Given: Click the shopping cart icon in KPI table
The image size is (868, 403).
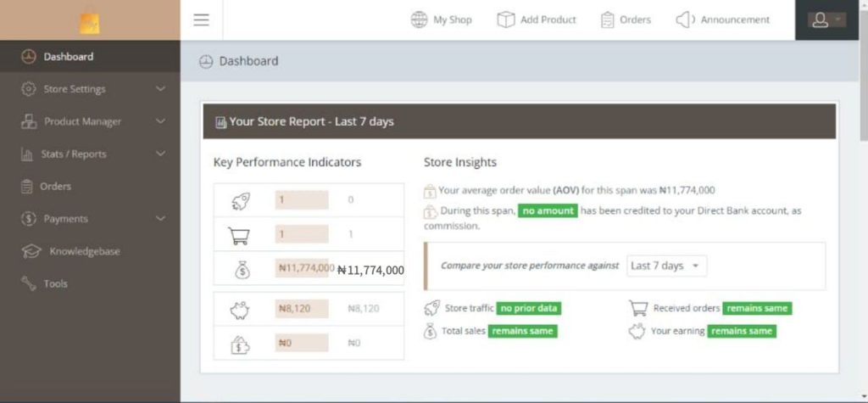Looking at the screenshot, I should pos(241,234).
